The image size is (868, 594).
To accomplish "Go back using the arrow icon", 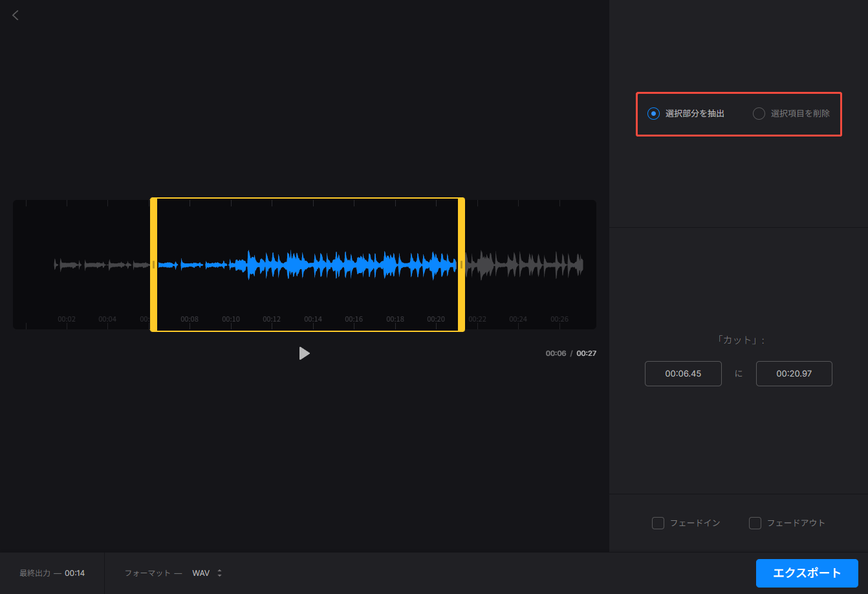I will click(x=16, y=15).
